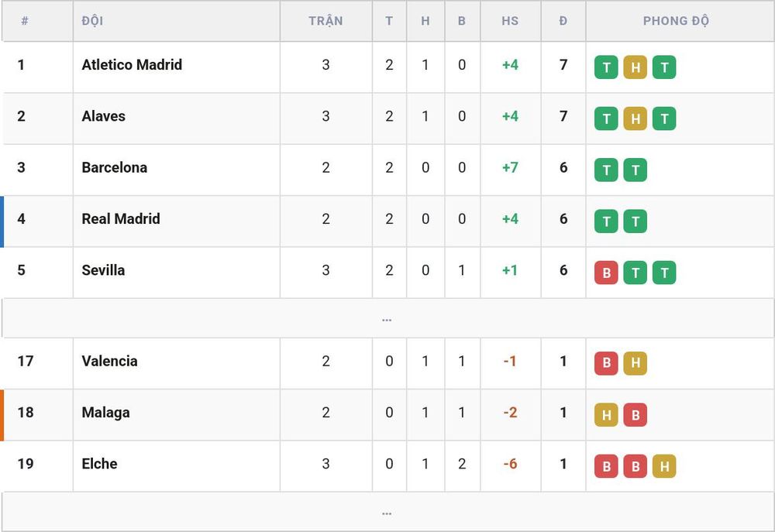The height and width of the screenshot is (532, 775).
Task: Open the Barcelona team link
Action: pos(114,167)
